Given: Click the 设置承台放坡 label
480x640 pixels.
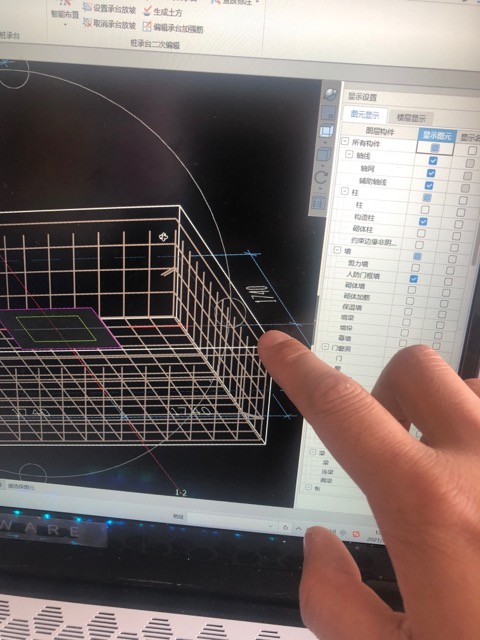Looking at the screenshot, I should coord(115,9).
